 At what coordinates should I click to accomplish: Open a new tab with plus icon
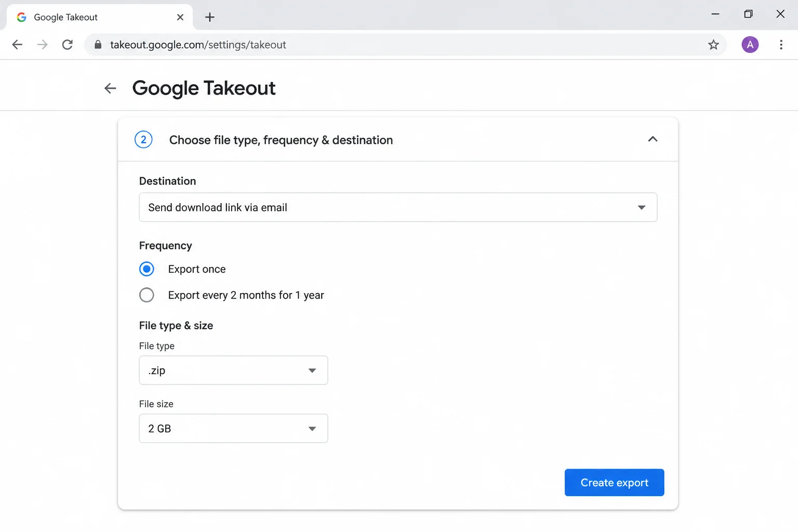point(210,17)
